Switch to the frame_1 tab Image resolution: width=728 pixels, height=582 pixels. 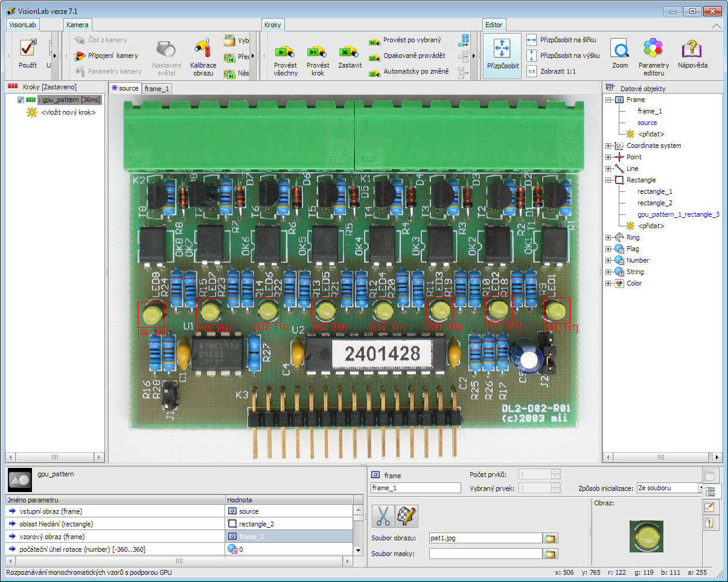[157, 89]
